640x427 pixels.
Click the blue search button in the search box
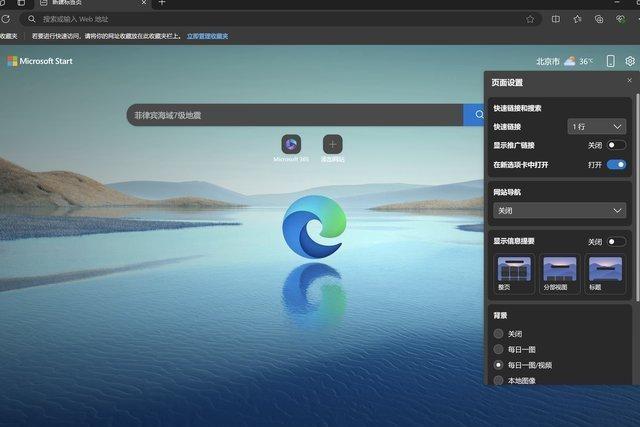tap(474, 115)
